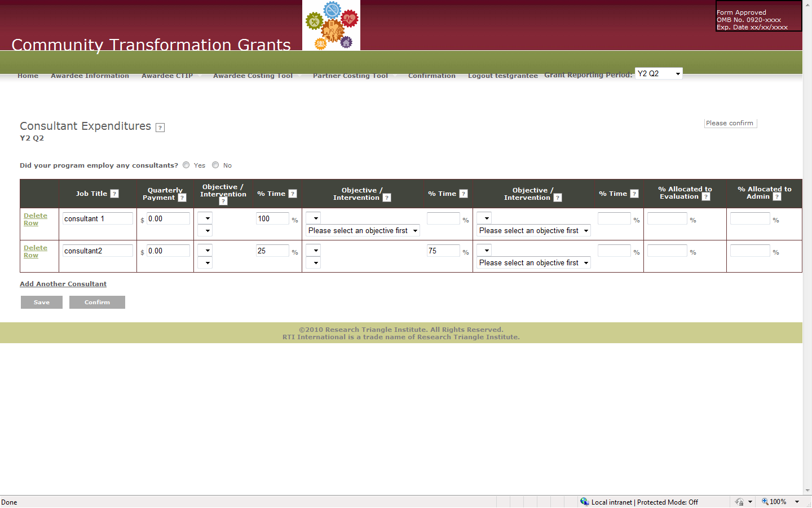Click Logout testgrantee
Viewport: 812px width, 508px height.
(503, 76)
